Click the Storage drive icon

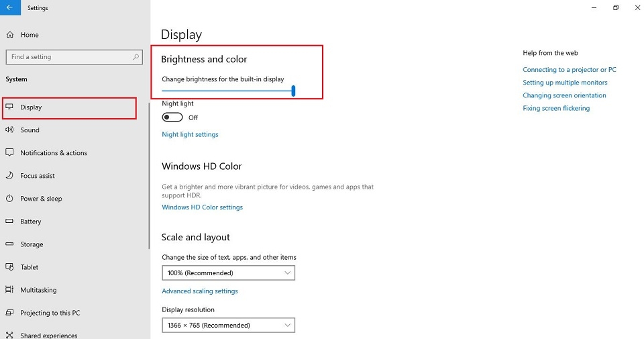click(x=9, y=244)
